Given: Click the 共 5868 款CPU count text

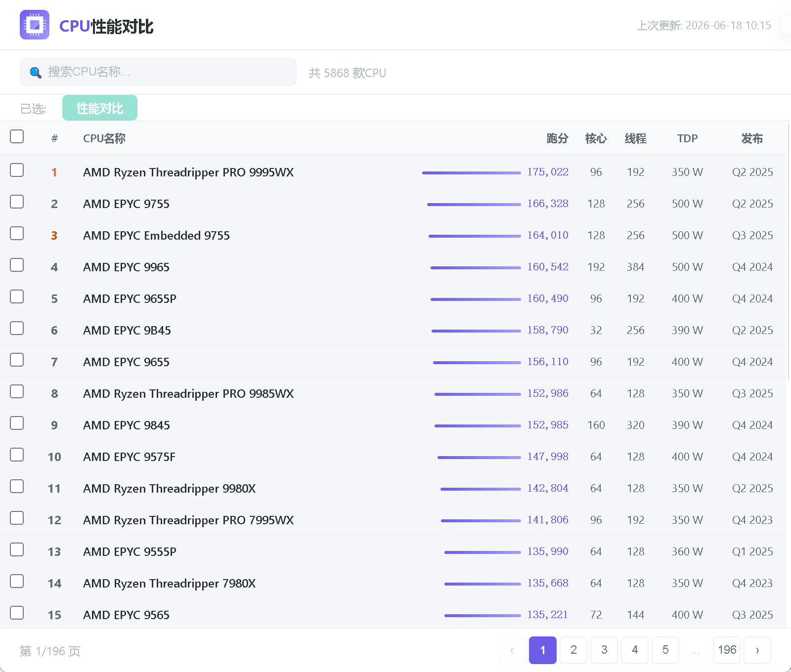Looking at the screenshot, I should click(x=347, y=73).
